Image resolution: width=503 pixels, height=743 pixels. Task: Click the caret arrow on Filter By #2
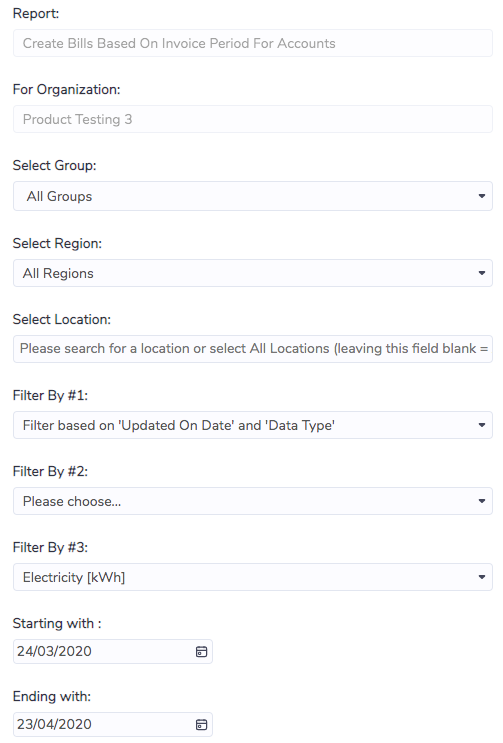(482, 501)
